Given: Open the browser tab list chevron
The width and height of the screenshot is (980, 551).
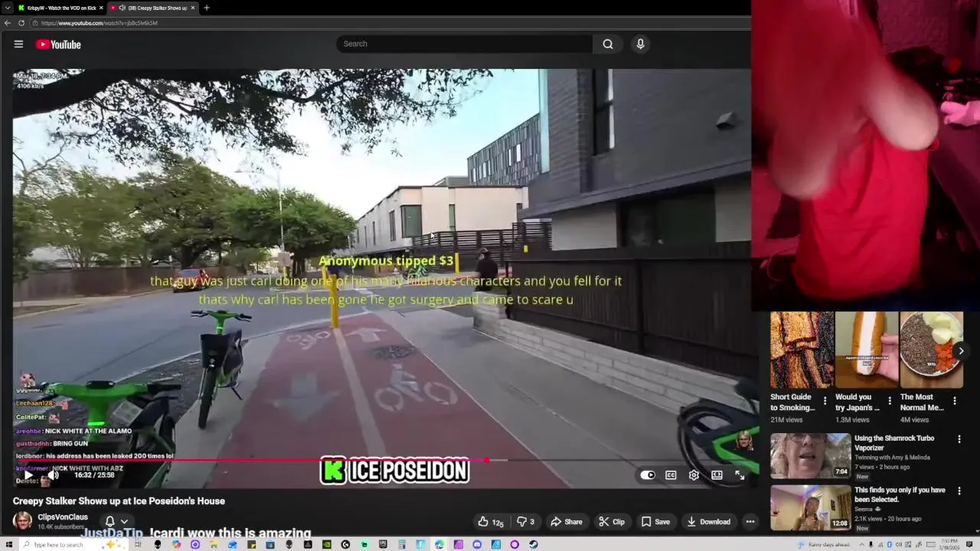Looking at the screenshot, I should pos(7,8).
